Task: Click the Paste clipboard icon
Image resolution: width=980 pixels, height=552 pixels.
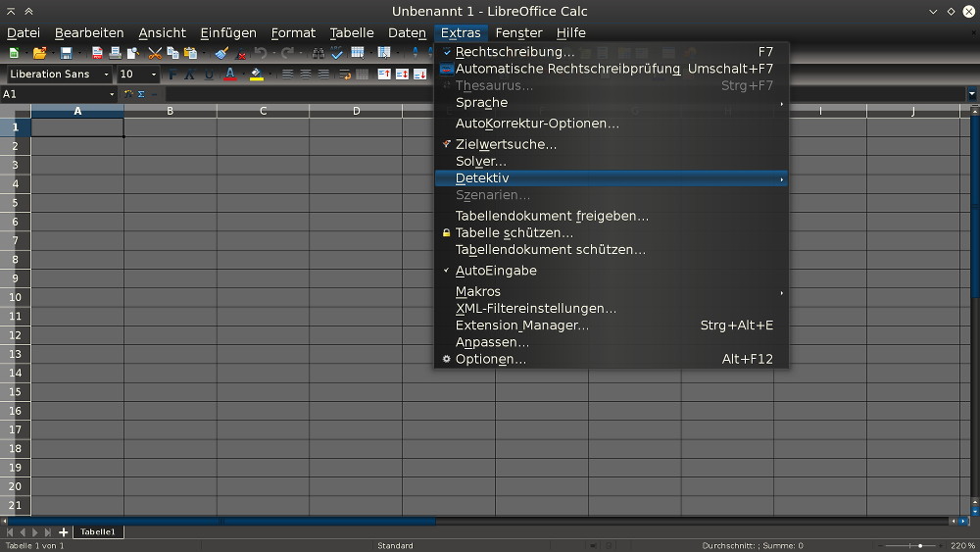Action: click(190, 53)
